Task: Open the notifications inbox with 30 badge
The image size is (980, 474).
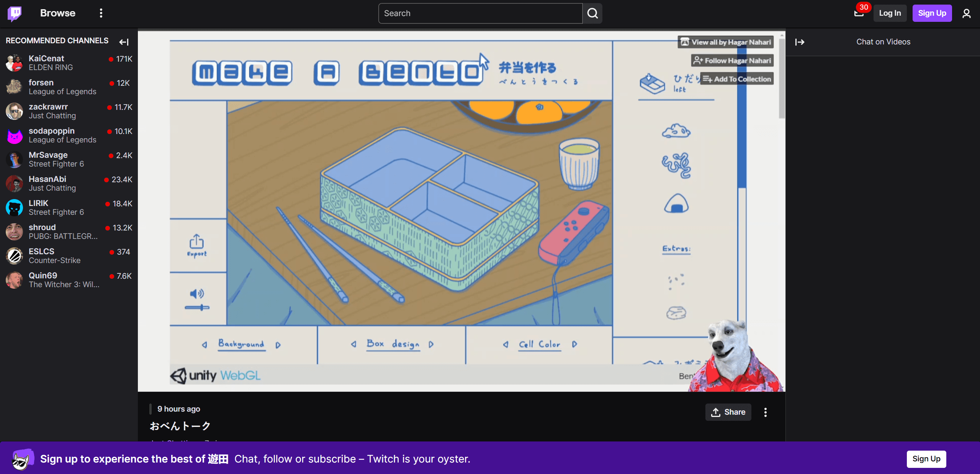Action: [x=859, y=13]
